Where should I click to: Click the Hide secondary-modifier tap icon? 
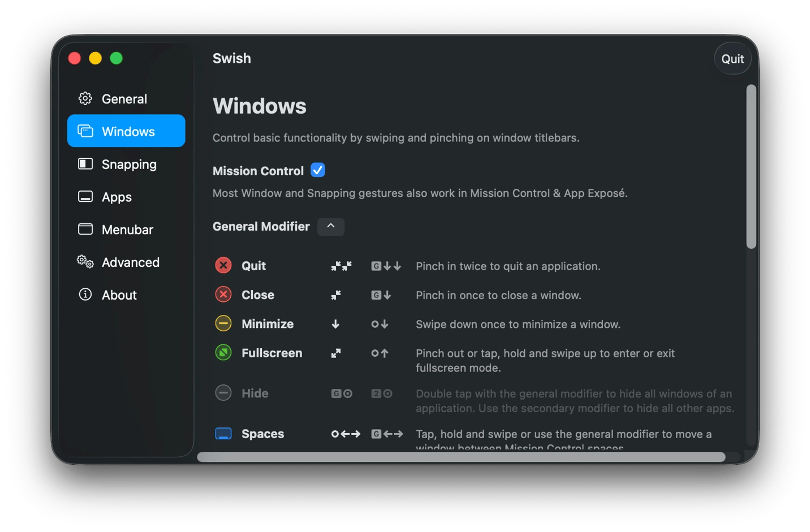(382, 393)
